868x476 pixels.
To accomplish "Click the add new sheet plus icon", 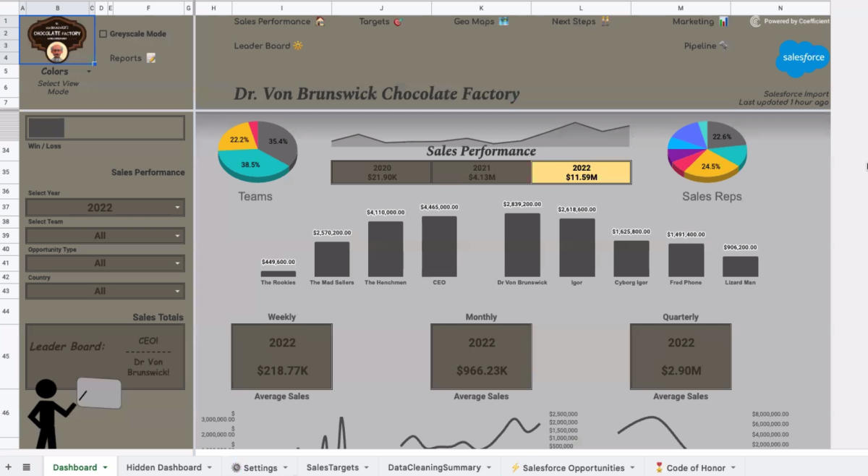I will 9,467.
